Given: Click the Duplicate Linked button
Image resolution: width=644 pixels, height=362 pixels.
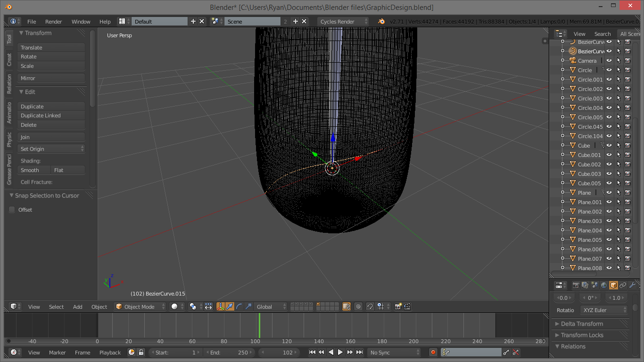Looking at the screenshot, I should pyautogui.click(x=51, y=115).
